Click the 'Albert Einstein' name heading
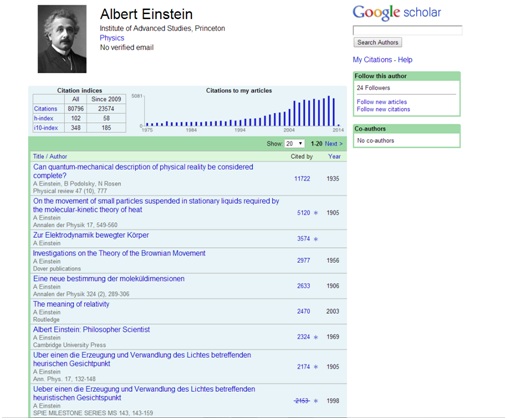This screenshot has height=420, width=507. [x=146, y=14]
